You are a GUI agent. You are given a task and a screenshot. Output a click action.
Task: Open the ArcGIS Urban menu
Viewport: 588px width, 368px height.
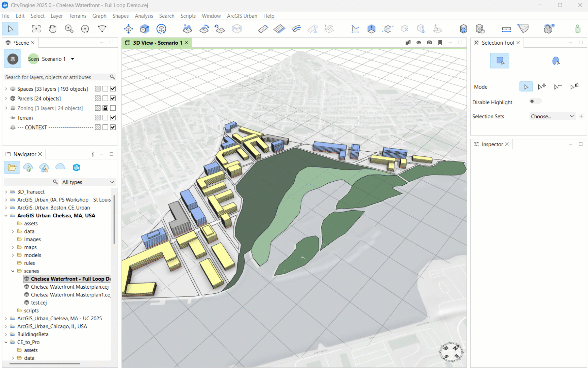[x=242, y=16]
